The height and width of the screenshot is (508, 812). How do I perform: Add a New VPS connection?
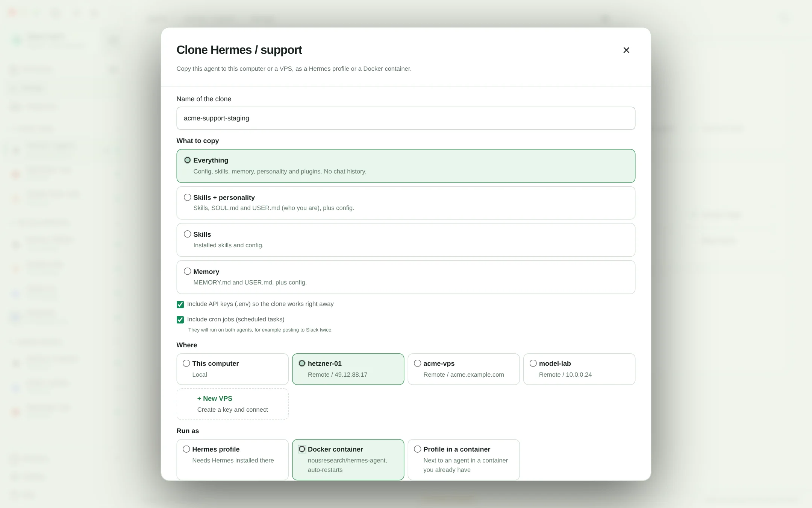point(232,404)
